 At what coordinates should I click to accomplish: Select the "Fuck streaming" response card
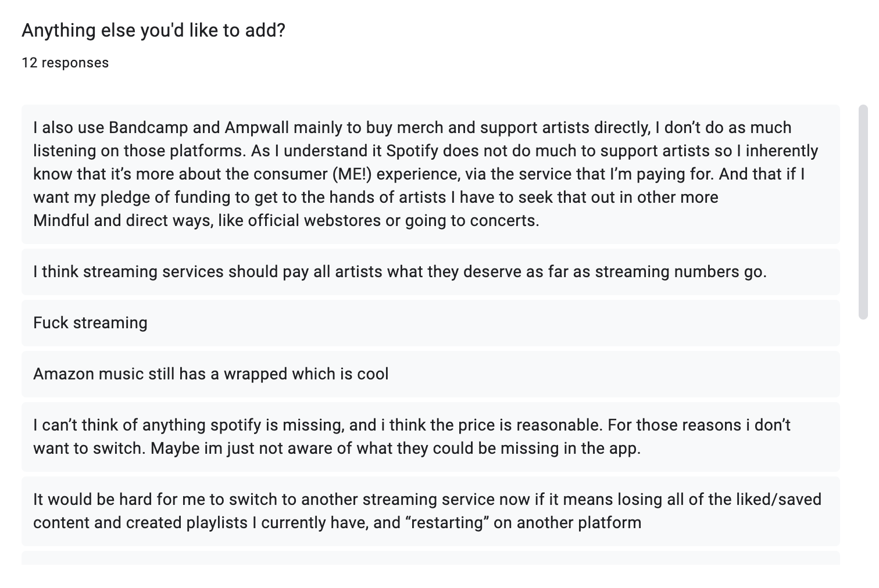click(x=430, y=323)
